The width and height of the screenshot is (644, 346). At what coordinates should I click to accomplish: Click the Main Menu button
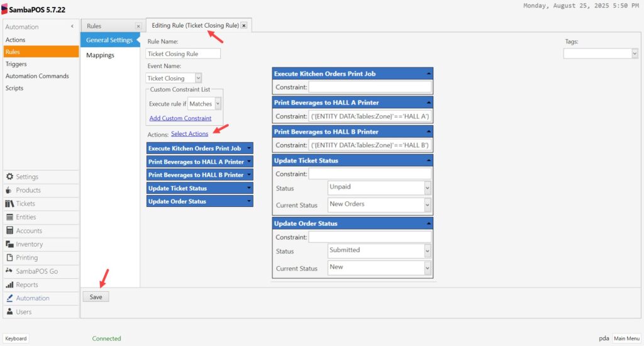pos(626,338)
